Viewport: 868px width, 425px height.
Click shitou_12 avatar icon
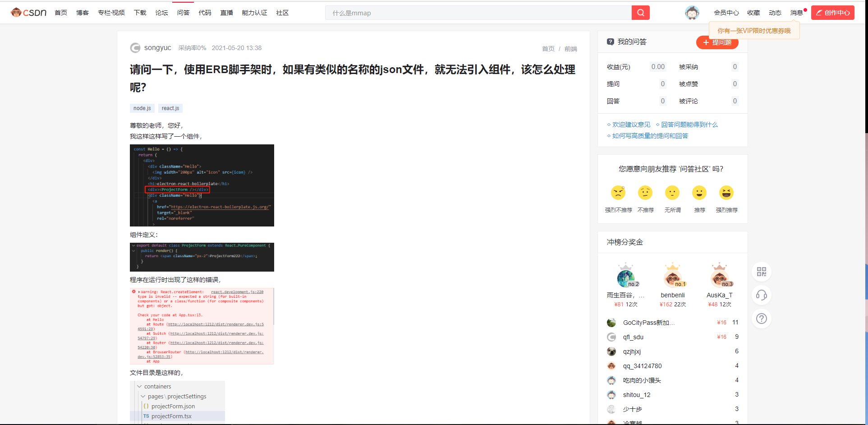pos(611,395)
